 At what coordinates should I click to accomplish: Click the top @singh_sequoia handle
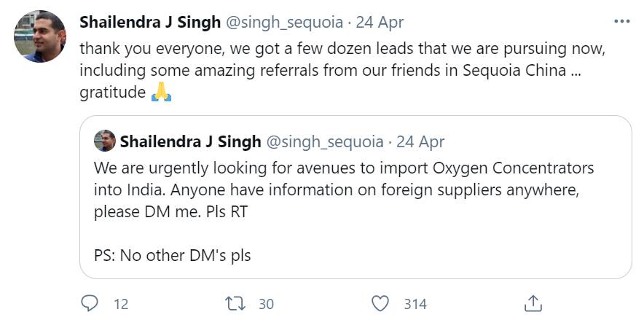pyautogui.click(x=285, y=23)
